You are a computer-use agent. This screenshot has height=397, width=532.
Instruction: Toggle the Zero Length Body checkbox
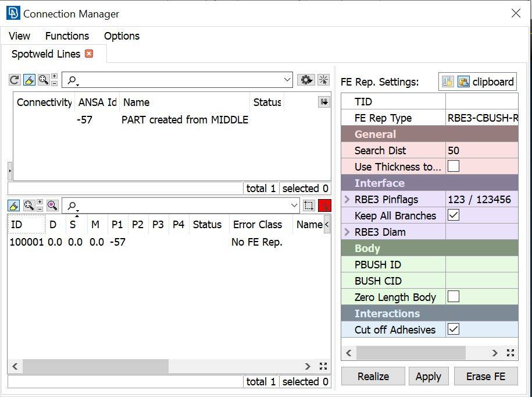pyautogui.click(x=454, y=297)
